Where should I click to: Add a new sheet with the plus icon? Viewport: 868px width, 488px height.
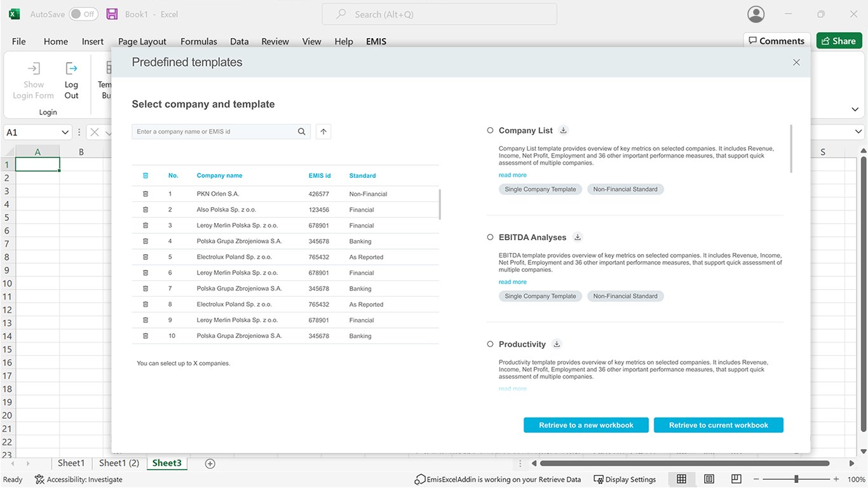(x=210, y=463)
